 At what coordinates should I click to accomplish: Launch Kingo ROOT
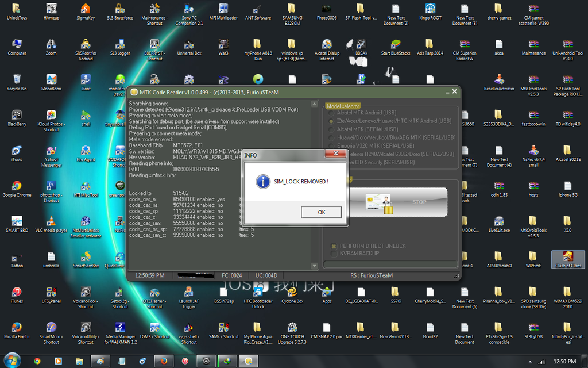[430, 11]
